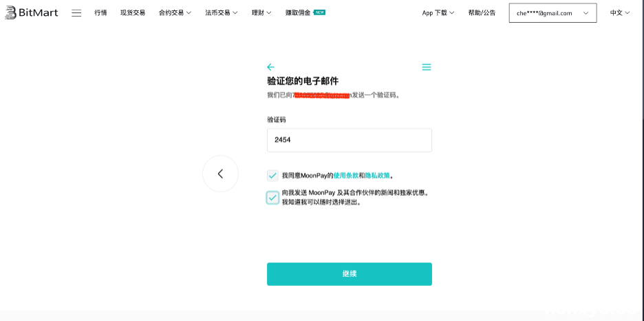Click the back arrow above verification title

point(270,67)
